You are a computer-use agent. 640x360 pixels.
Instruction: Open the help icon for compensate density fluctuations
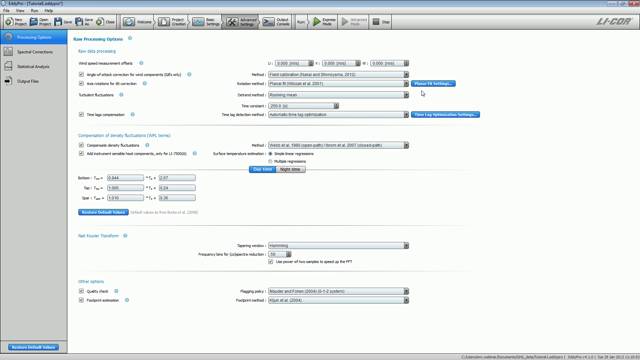[x=147, y=145]
